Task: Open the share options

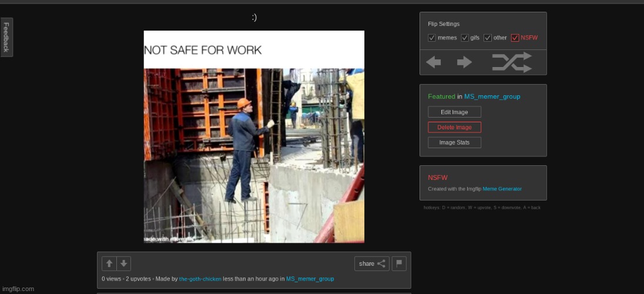Action: click(371, 263)
